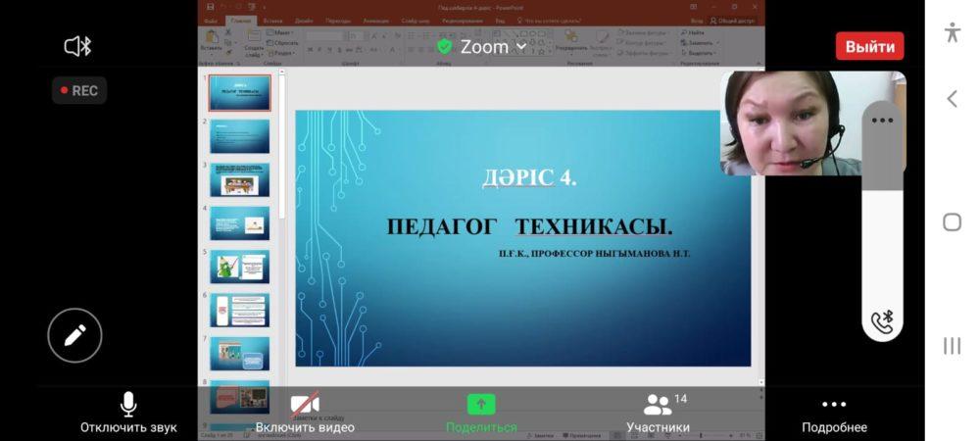
Task: Click the professor name subtitle line
Action: (595, 254)
